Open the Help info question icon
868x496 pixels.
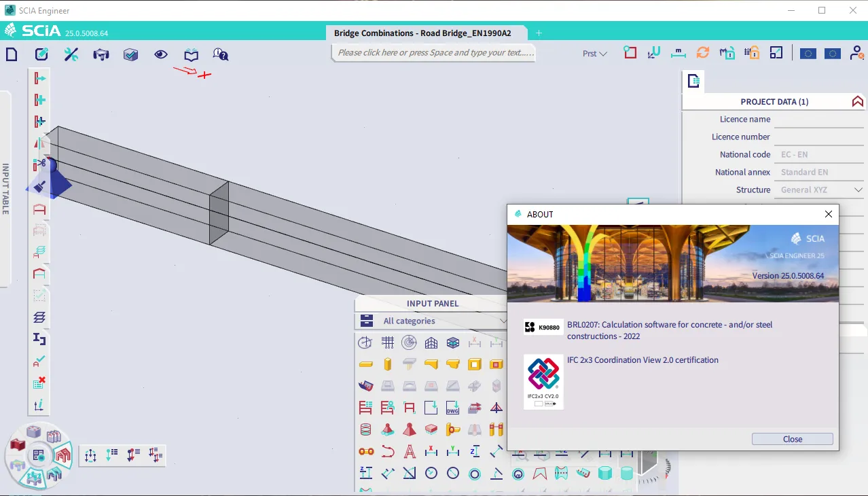point(221,54)
